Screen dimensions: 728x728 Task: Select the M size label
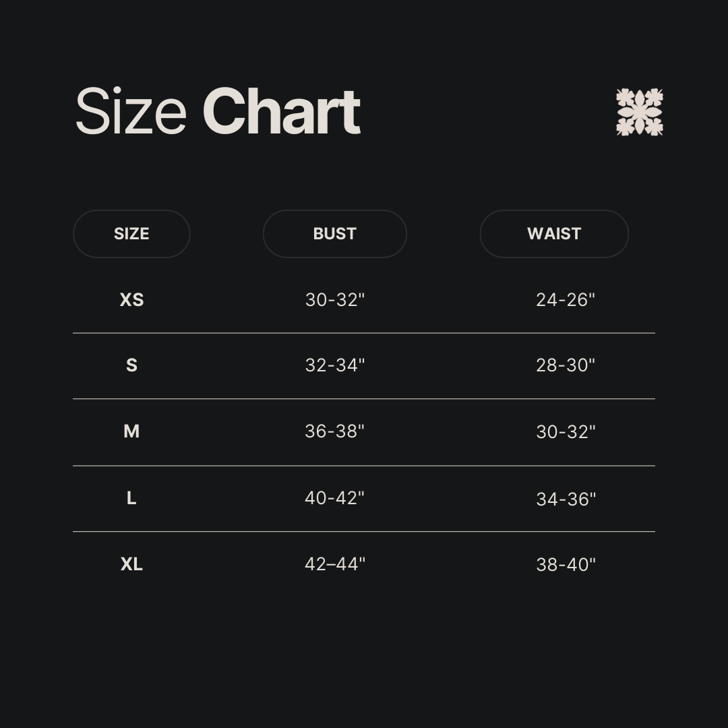pyautogui.click(x=131, y=431)
